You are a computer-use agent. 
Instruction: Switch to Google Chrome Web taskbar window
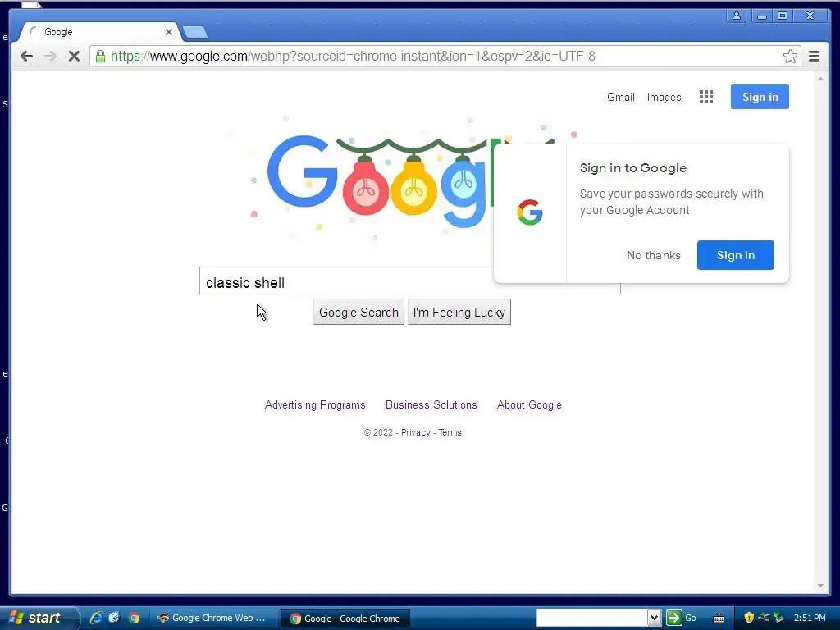212,618
